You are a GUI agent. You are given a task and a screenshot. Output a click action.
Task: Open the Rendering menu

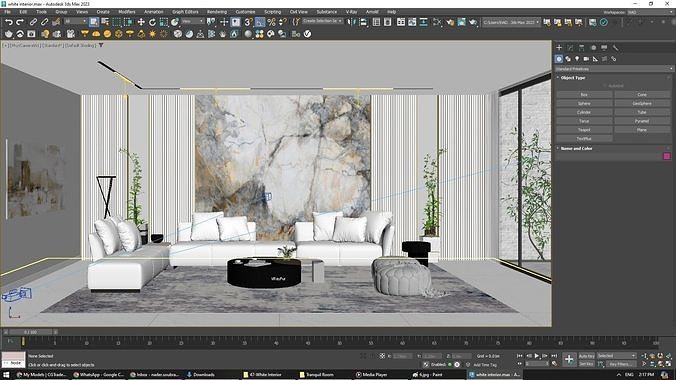coord(217,12)
